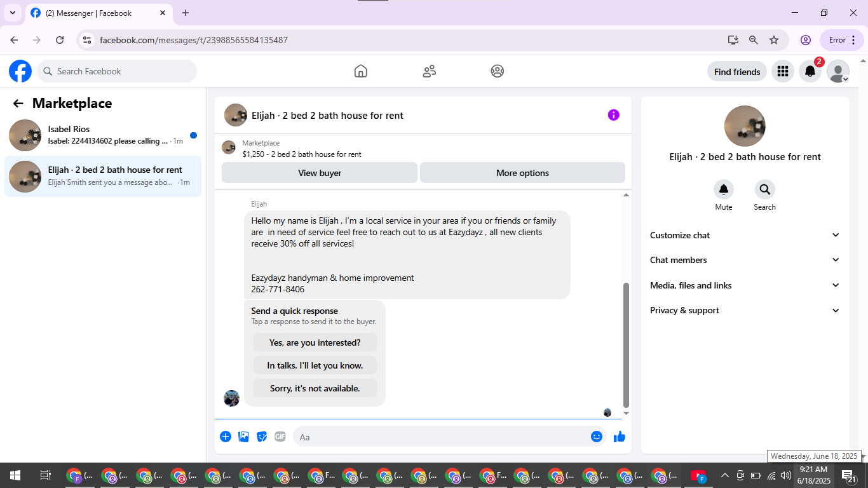
Task: Open the notifications bell with badge 2
Action: [x=810, y=72]
